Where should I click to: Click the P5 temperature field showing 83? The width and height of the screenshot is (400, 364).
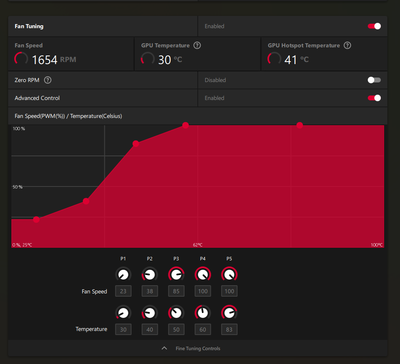(x=229, y=329)
